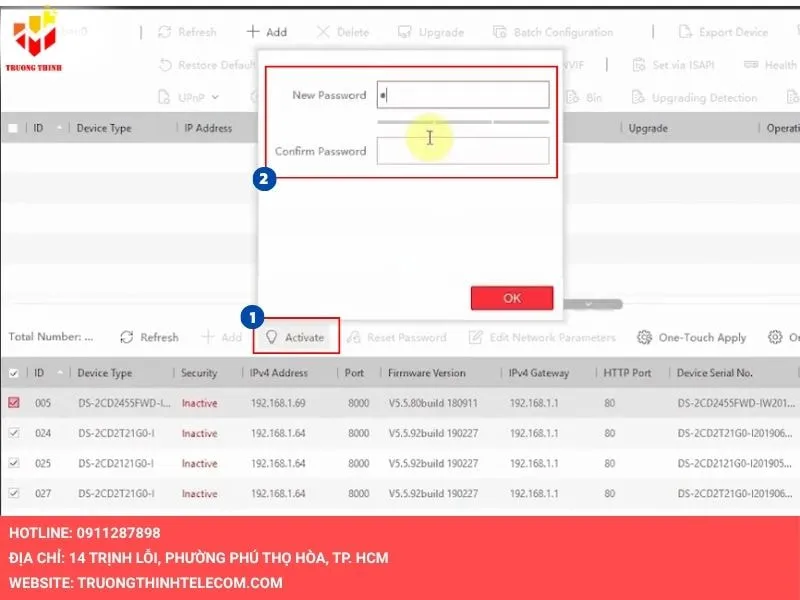The height and width of the screenshot is (600, 800).
Task: Click the Set via ISAPI icon
Action: click(x=639, y=65)
